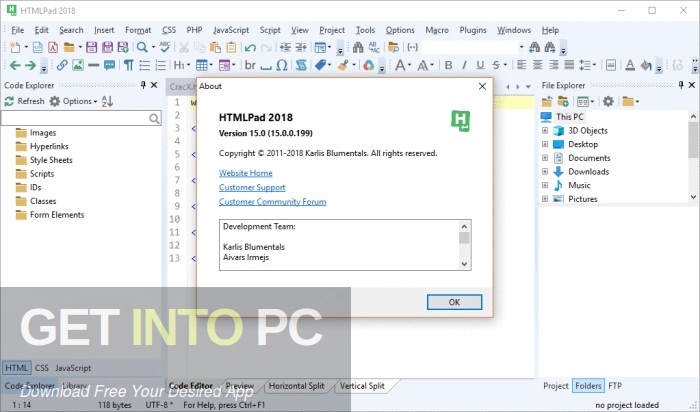The image size is (700, 412).
Task: Open the JavaScript menu
Action: (x=231, y=30)
